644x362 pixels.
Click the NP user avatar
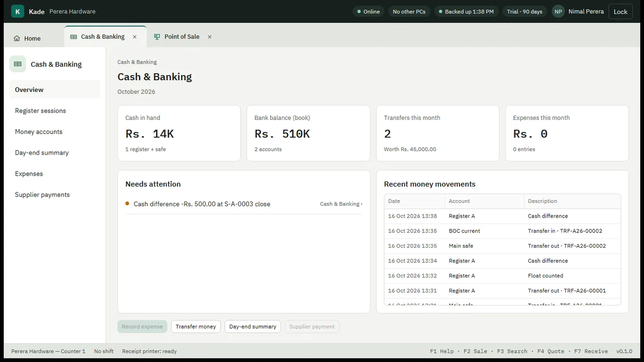(x=558, y=11)
